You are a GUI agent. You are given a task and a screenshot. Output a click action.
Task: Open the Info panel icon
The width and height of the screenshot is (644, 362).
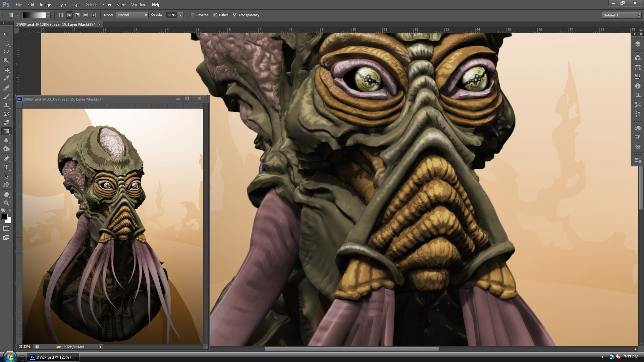pyautogui.click(x=638, y=86)
